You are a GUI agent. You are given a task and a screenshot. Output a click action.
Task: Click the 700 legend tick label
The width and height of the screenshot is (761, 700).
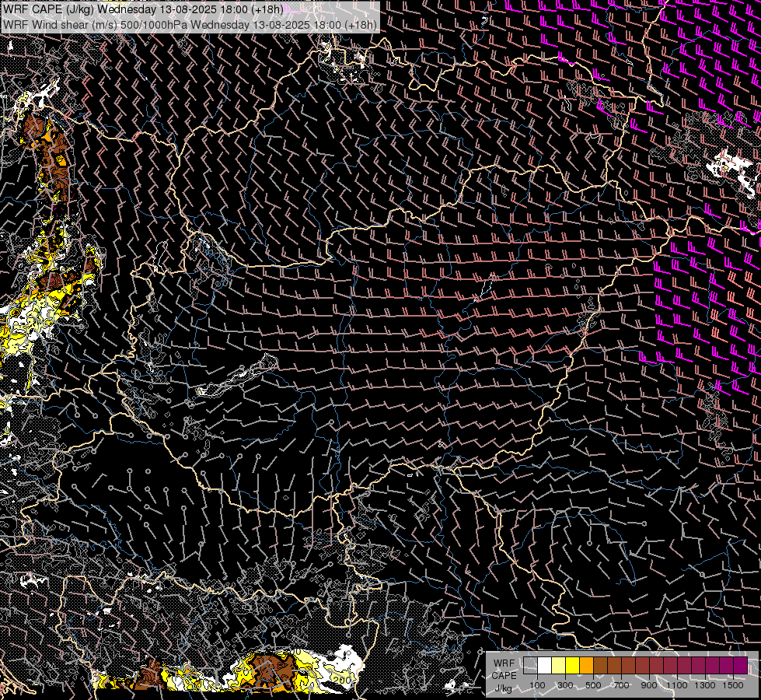621,685
